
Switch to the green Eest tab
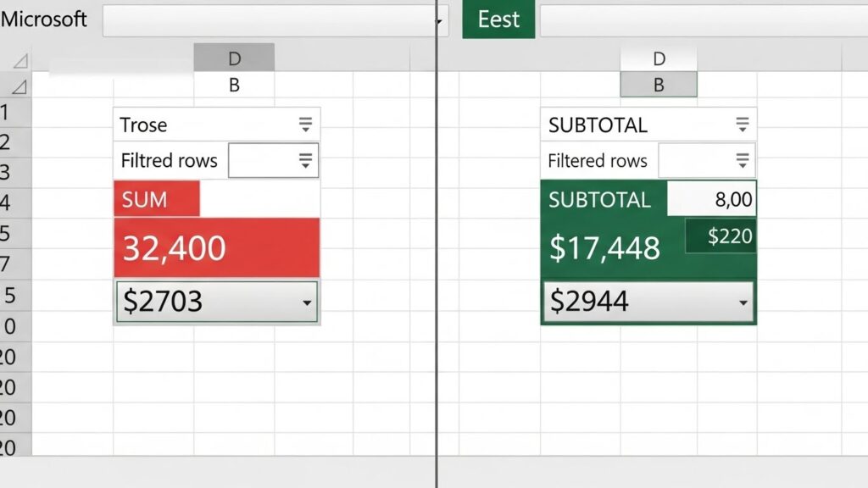(498, 20)
